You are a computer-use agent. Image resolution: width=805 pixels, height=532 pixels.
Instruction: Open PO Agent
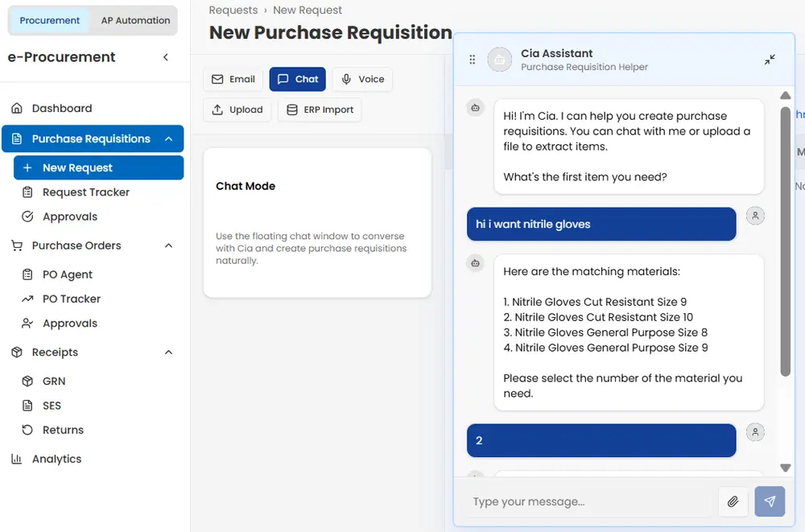pos(68,274)
